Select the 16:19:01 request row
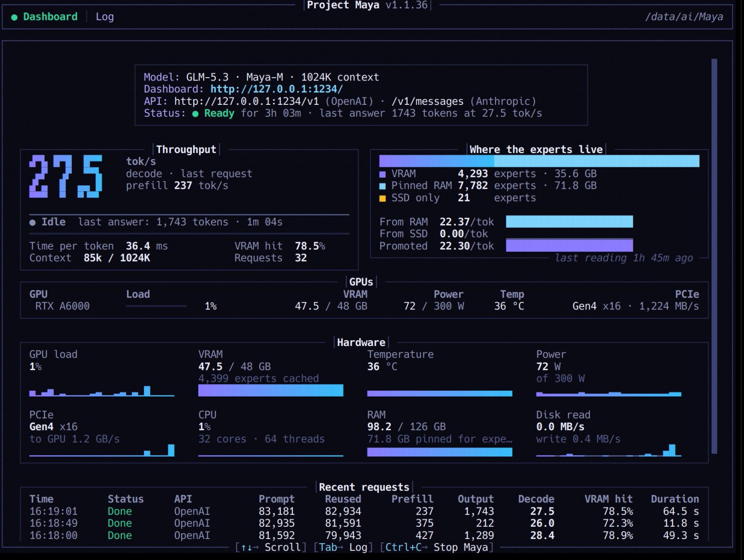 364,511
